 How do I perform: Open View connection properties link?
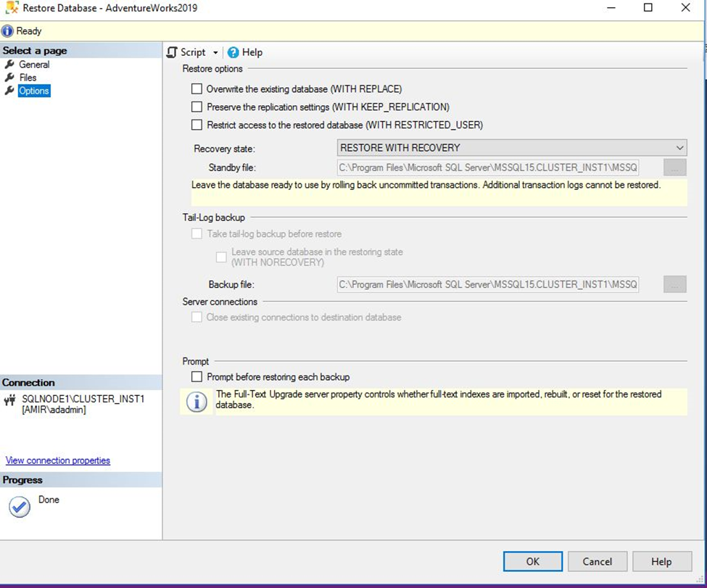(58, 460)
